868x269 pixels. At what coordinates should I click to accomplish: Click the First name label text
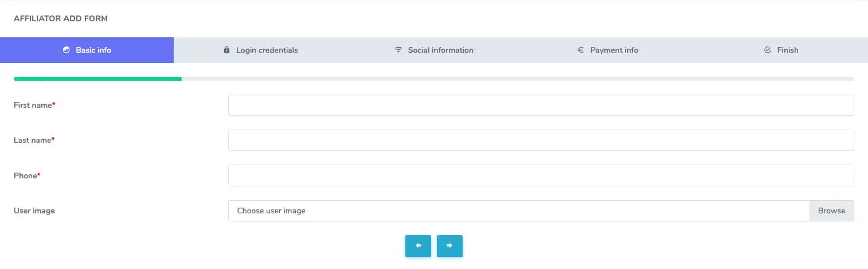pos(33,105)
